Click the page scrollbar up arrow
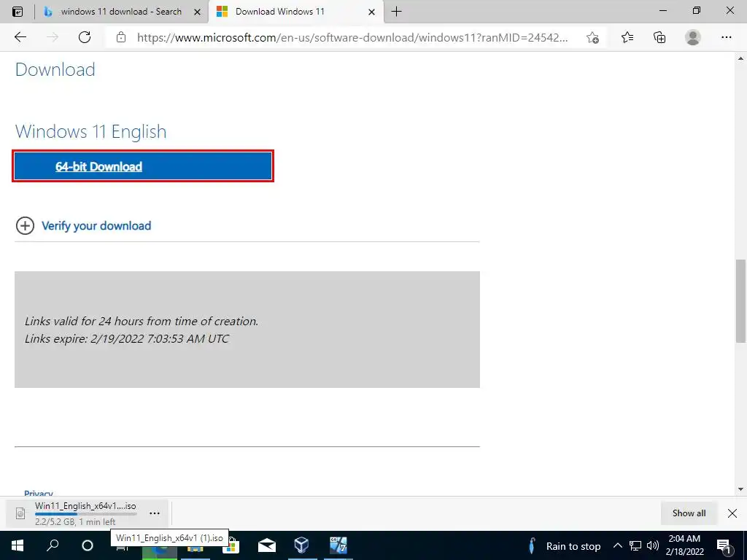 (x=740, y=58)
